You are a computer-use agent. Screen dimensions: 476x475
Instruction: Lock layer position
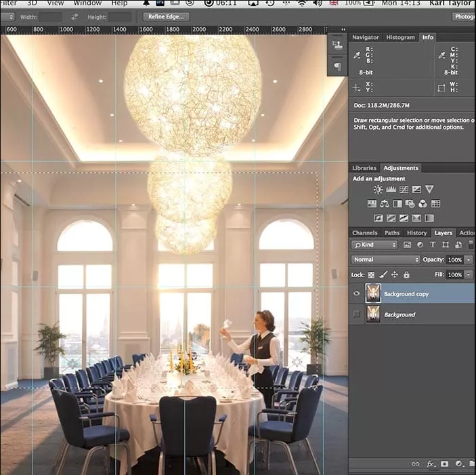click(x=394, y=274)
